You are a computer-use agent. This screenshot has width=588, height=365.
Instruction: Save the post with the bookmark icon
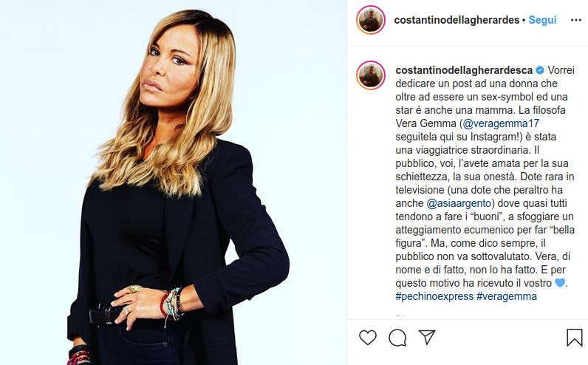point(574,337)
